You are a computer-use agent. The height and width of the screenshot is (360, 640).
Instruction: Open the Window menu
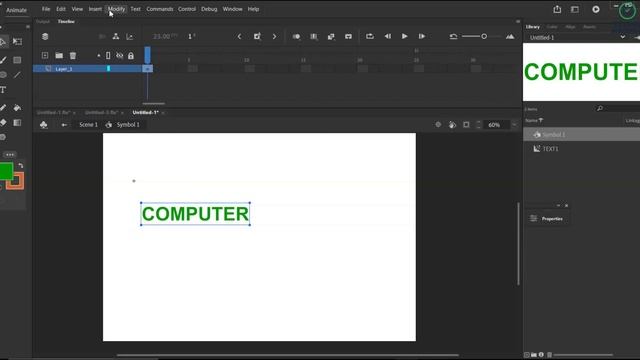(x=232, y=9)
